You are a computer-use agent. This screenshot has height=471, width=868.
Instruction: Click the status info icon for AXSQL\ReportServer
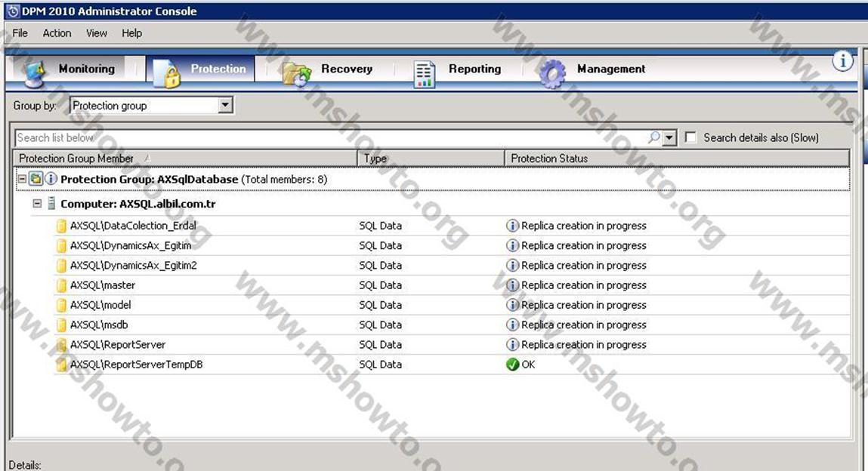click(x=513, y=345)
